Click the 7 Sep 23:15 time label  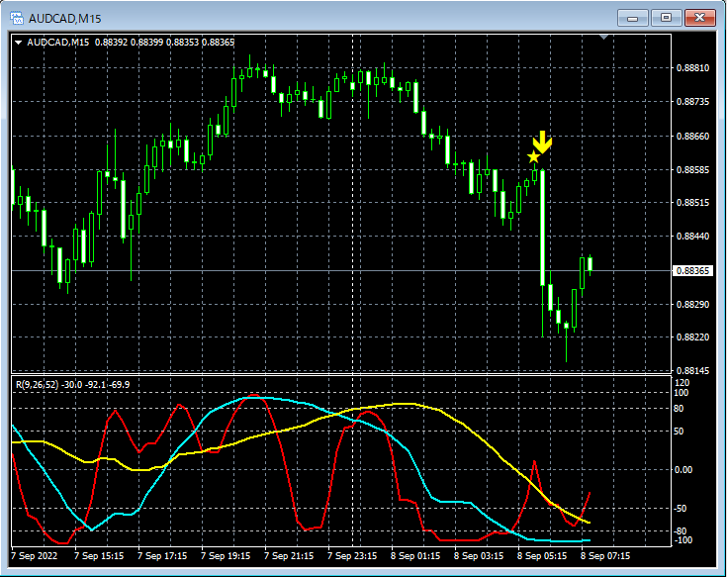(352, 555)
